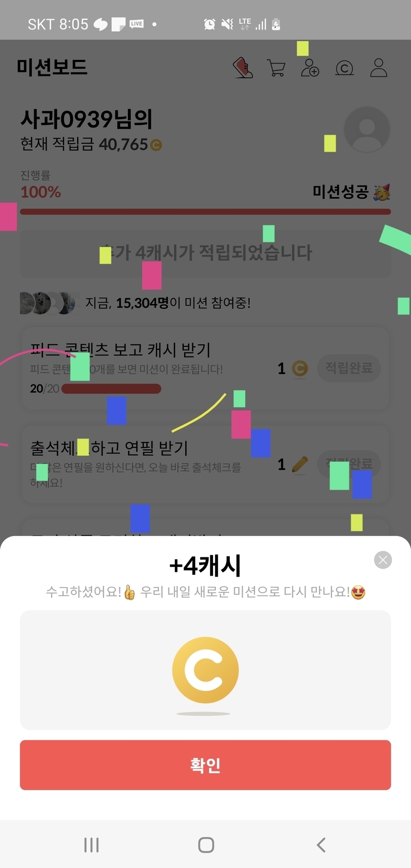
Task: Tap the 20/20 feed progress bar
Action: (111, 388)
